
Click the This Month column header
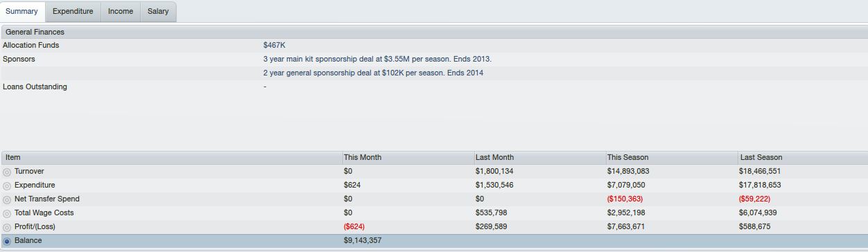click(x=408, y=157)
